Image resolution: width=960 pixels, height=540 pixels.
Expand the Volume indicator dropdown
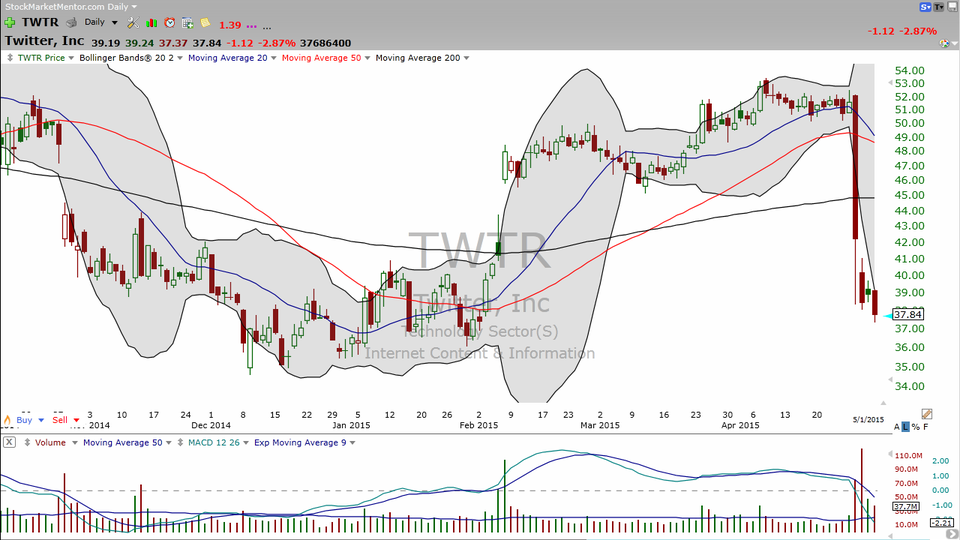[x=75, y=443]
